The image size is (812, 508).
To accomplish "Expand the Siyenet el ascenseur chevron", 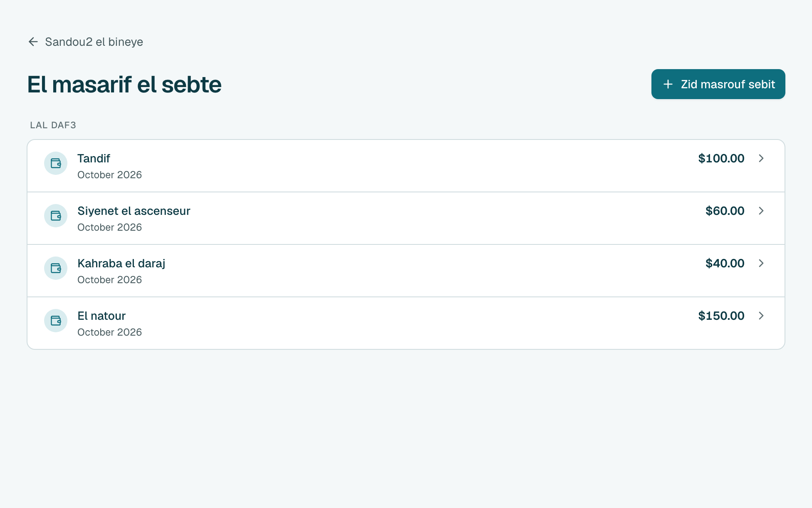I will point(761,211).
